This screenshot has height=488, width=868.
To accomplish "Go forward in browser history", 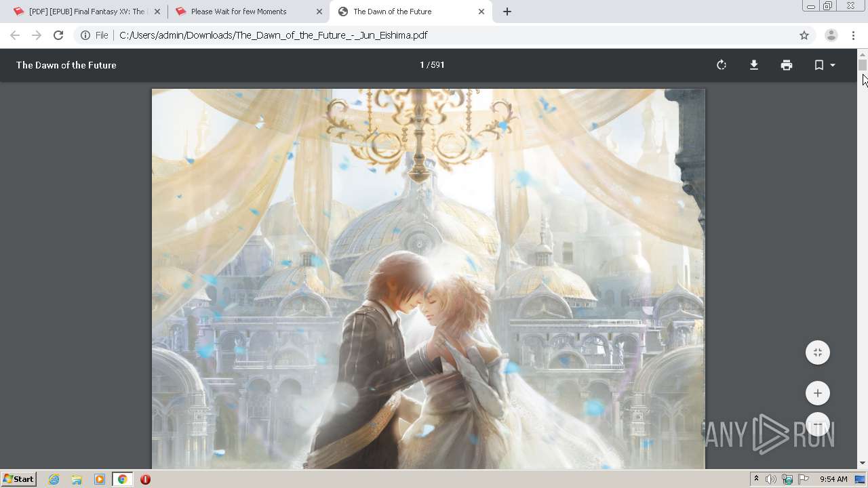I will 37,35.
